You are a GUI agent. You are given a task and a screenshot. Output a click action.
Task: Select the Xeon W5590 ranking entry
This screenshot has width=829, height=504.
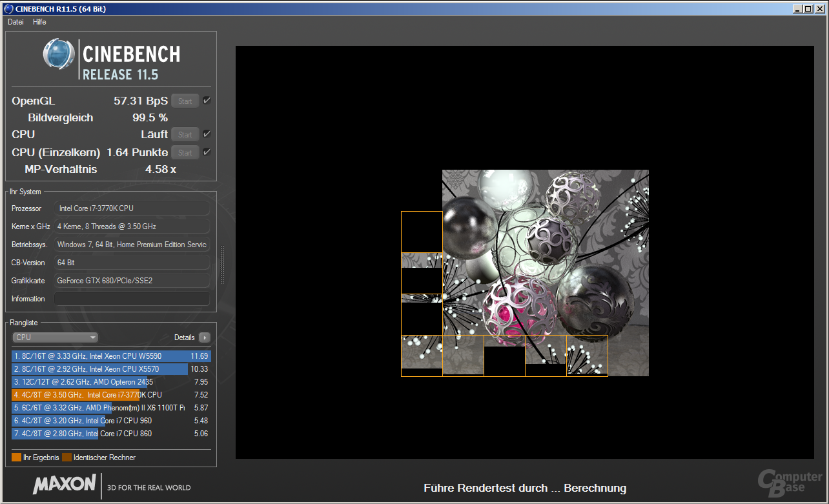coord(111,356)
